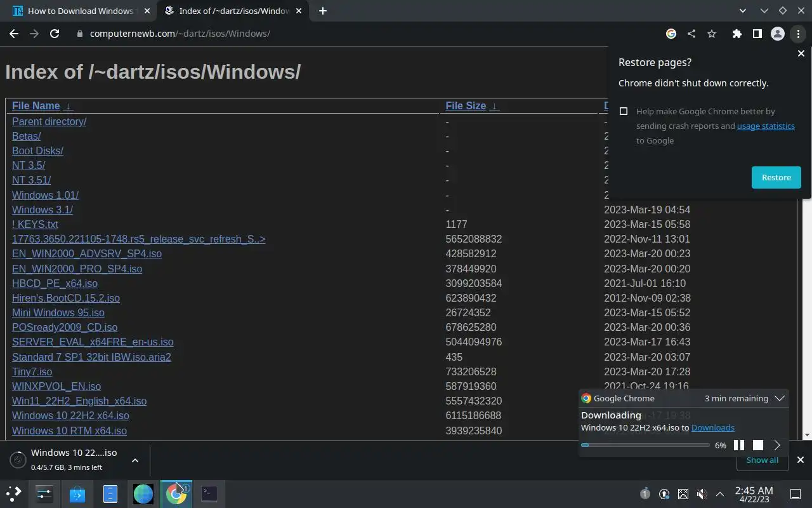This screenshot has height=508, width=812.
Task: Open the ! KEYS.txt file
Action: tap(35, 225)
